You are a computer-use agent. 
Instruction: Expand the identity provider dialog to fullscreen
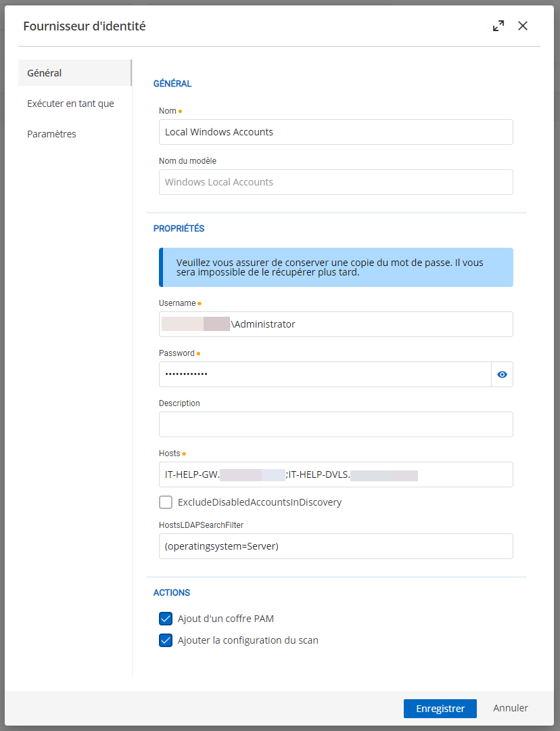pyautogui.click(x=498, y=26)
